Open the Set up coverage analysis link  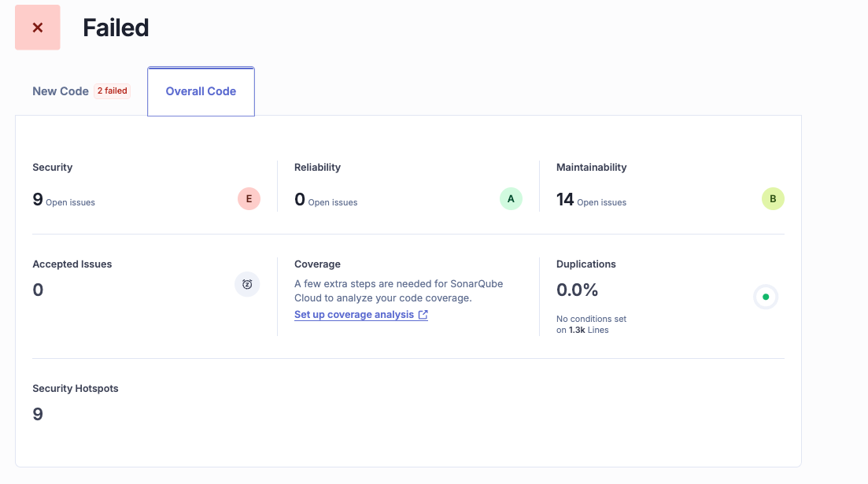click(x=354, y=315)
